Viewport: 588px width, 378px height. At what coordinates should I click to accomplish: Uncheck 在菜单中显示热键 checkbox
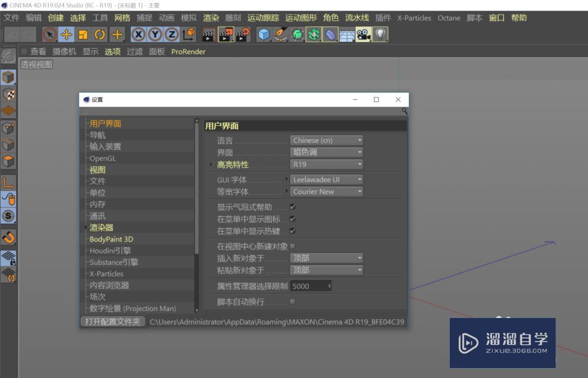pos(292,230)
